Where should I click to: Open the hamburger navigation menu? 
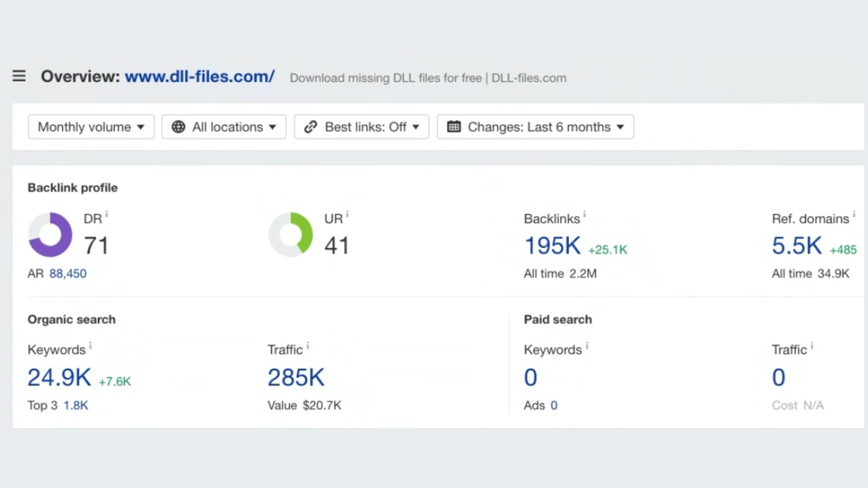click(19, 76)
